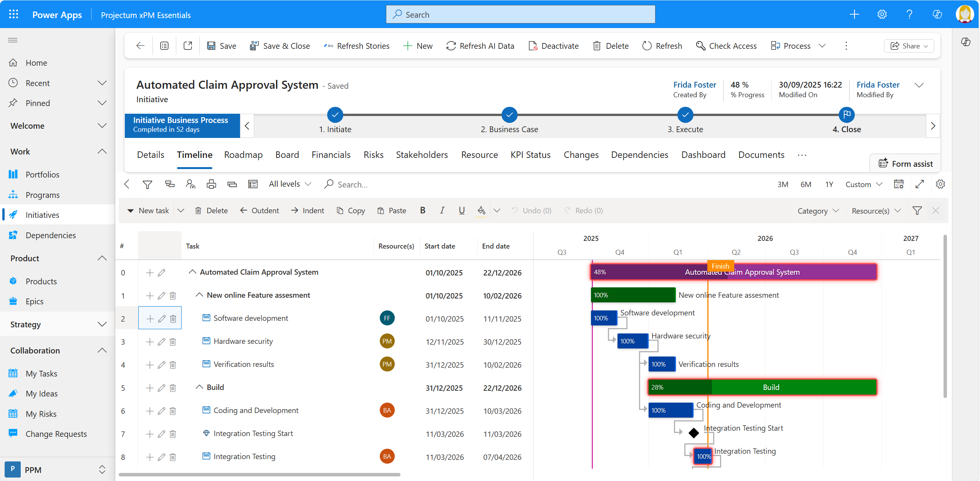Select the filter icon in the timeline toolbar
This screenshot has height=481, width=980.
click(147, 184)
